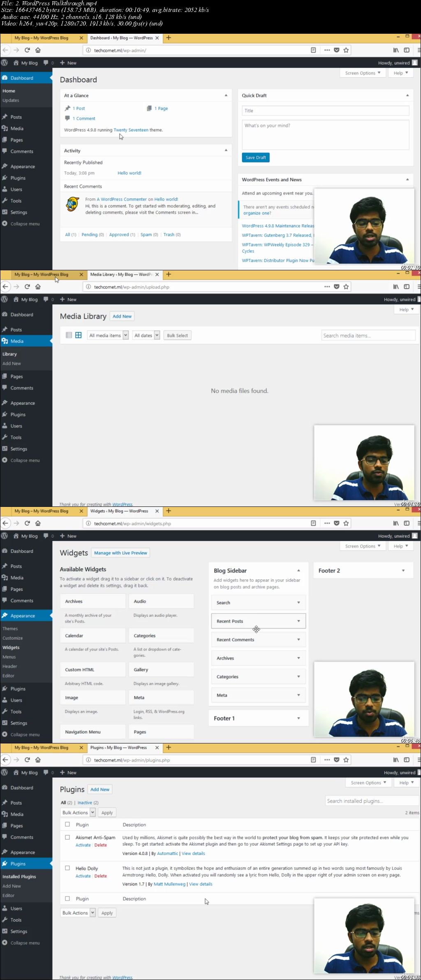This screenshot has width=421, height=980.
Task: Click the new tab plus icon in the Widgets frame
Action: 168,511
